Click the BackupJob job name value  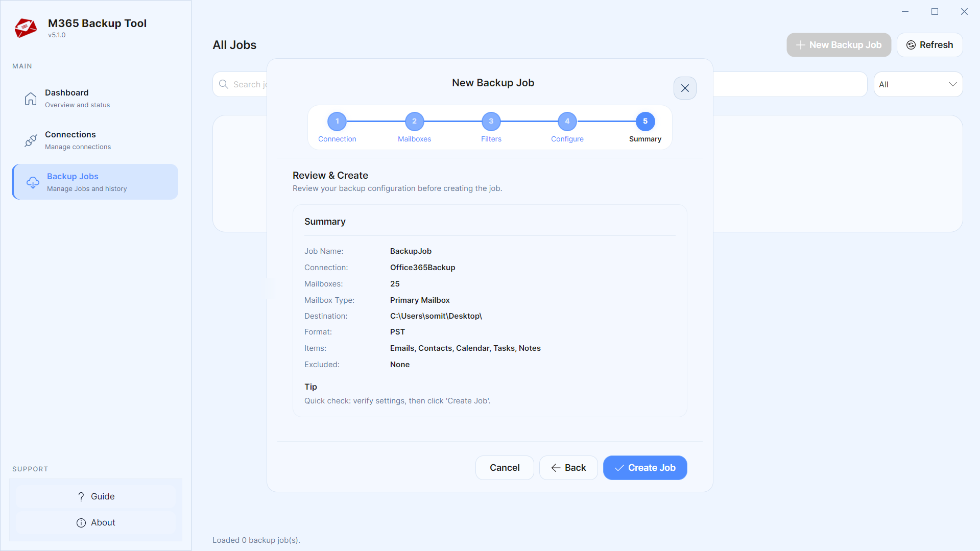(411, 251)
